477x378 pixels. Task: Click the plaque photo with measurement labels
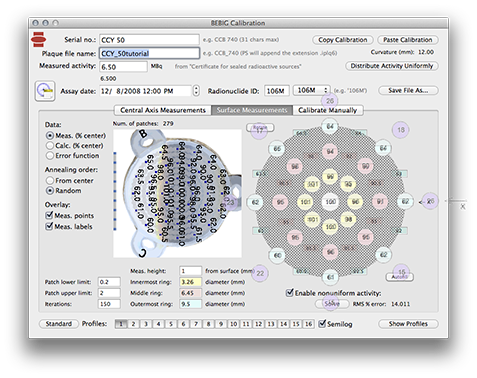coord(177,193)
